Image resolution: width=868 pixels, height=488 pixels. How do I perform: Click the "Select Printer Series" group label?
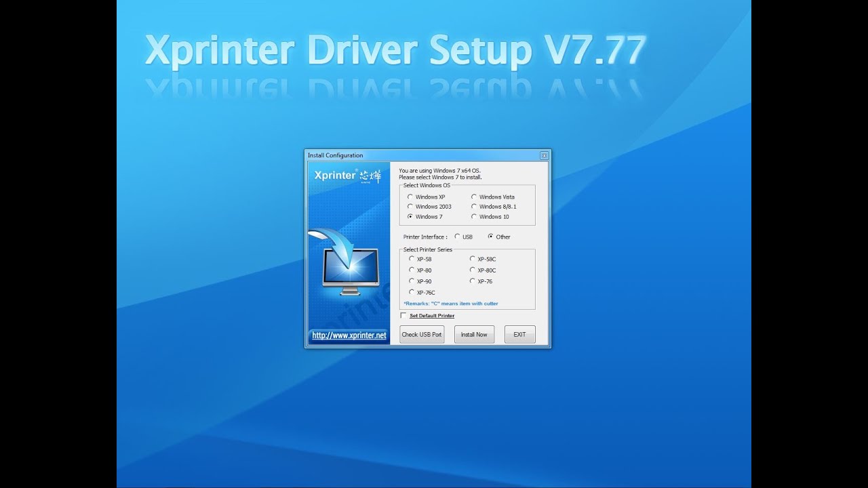click(x=428, y=249)
